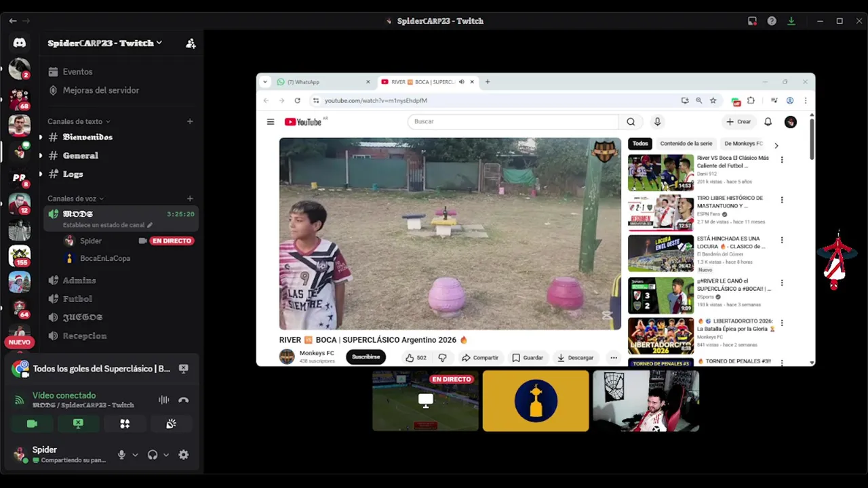Open the Discord help icon
This screenshot has width=868, height=488.
[772, 21]
